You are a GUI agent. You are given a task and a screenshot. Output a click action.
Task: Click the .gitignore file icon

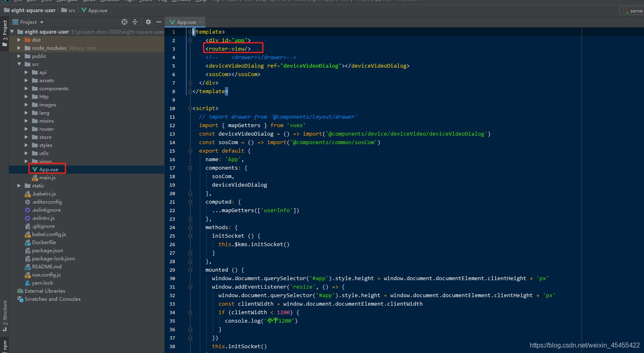pos(28,226)
